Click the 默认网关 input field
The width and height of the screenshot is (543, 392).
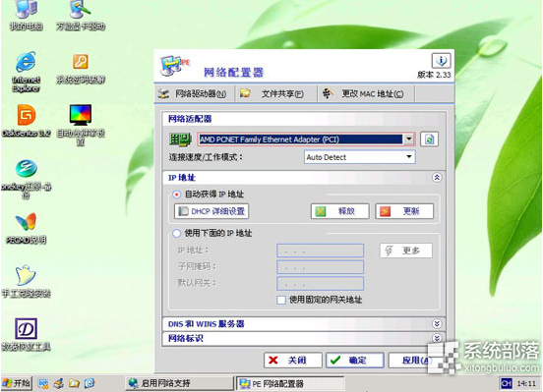pos(321,283)
